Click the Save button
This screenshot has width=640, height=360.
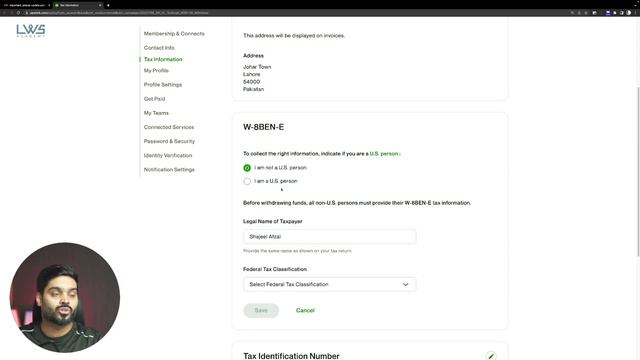(261, 311)
